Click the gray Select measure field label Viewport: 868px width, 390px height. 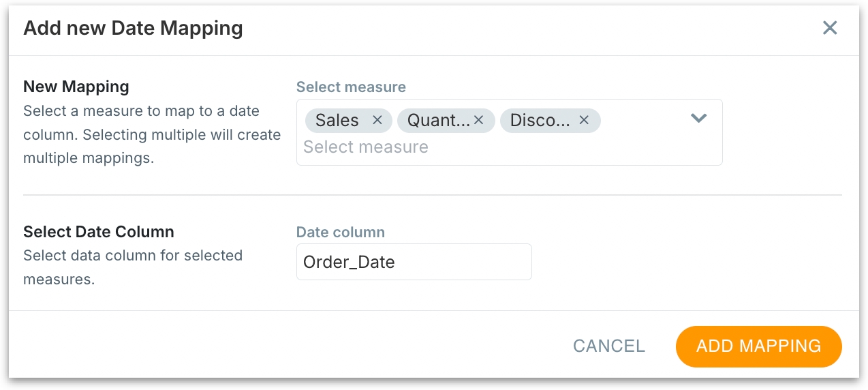coord(351,87)
